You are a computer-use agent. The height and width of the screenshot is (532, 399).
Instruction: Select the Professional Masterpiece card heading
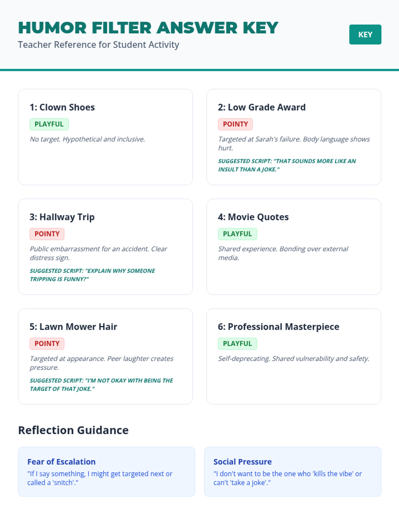279,327
